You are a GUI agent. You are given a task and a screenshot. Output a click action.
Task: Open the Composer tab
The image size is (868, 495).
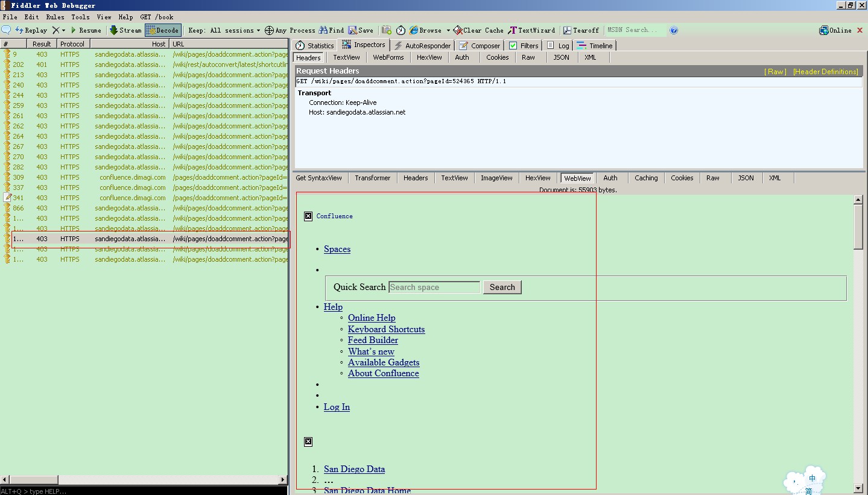point(480,45)
